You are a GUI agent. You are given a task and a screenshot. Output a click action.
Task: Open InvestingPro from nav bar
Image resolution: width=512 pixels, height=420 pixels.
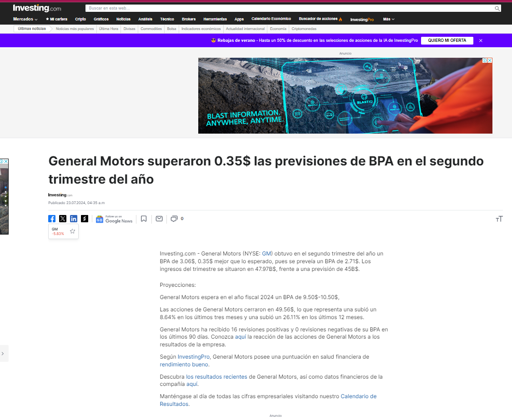(x=362, y=20)
